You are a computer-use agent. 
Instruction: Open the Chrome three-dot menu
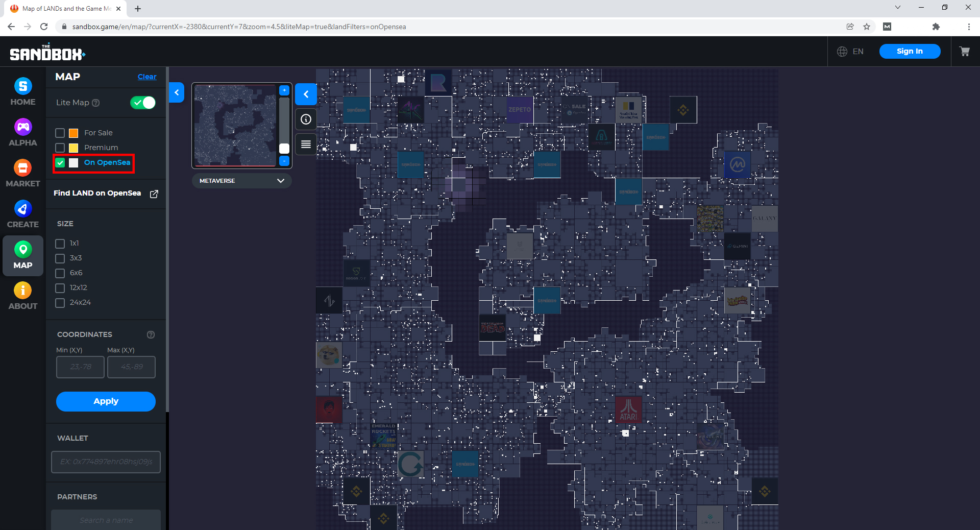(x=969, y=27)
